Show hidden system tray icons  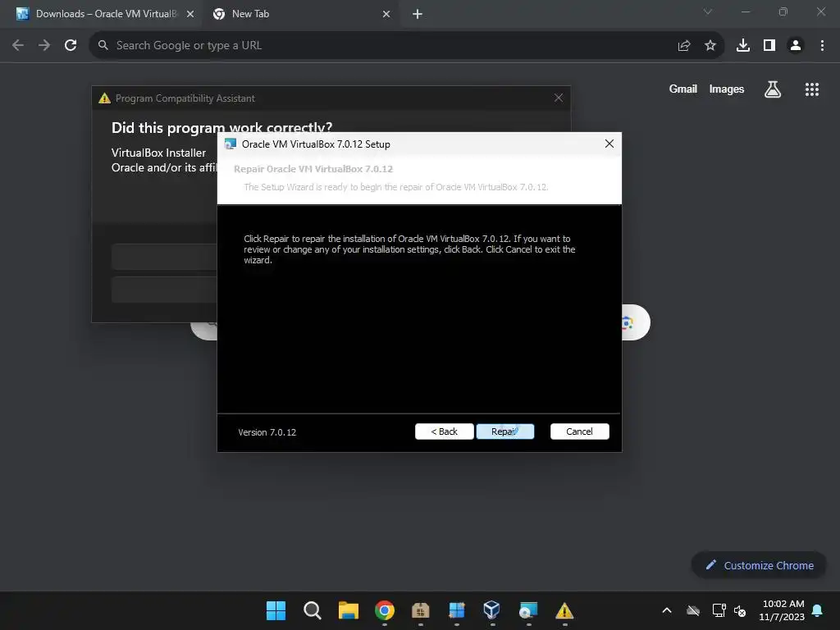point(666,610)
